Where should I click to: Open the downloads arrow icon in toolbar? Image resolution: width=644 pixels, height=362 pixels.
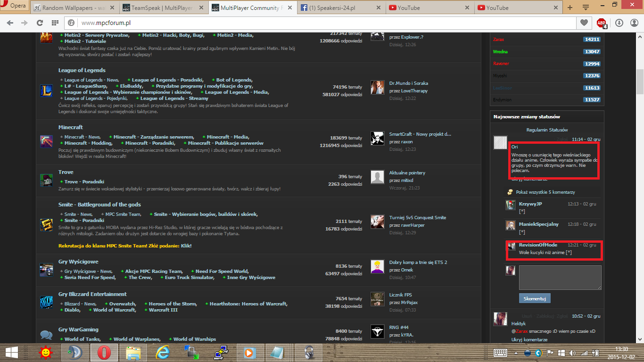pyautogui.click(x=619, y=23)
